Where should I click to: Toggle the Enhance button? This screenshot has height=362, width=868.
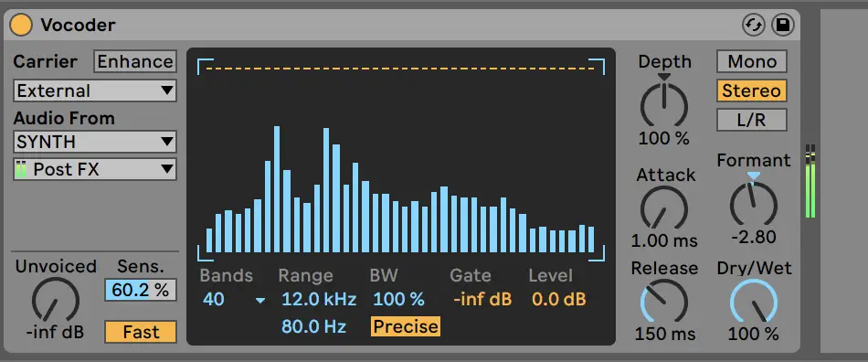[135, 61]
